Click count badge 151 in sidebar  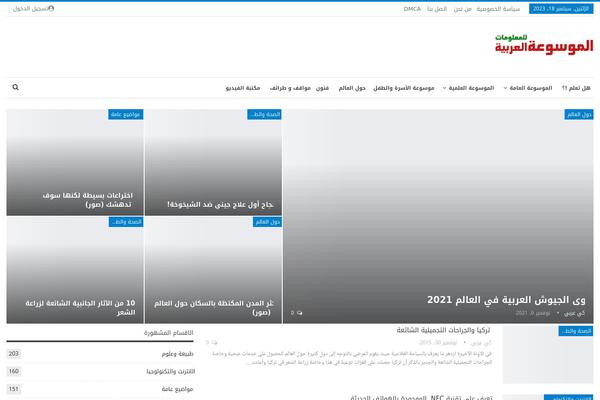click(x=14, y=389)
